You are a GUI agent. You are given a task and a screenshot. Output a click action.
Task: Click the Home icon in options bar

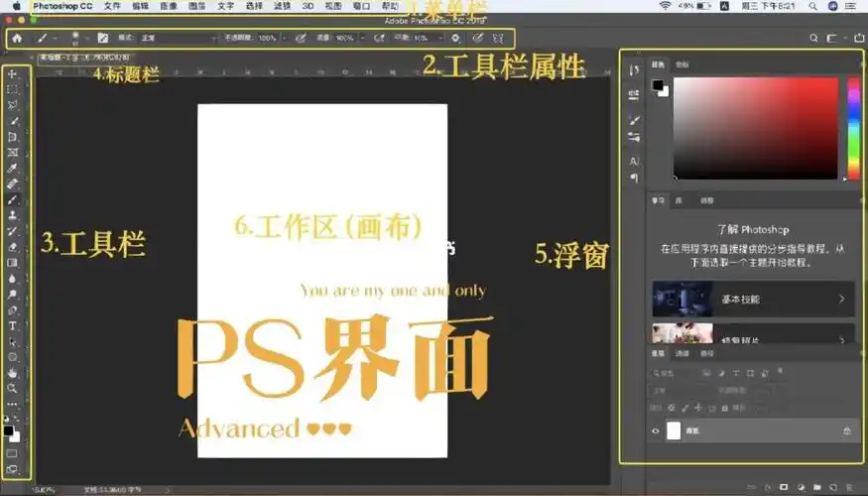(17, 39)
